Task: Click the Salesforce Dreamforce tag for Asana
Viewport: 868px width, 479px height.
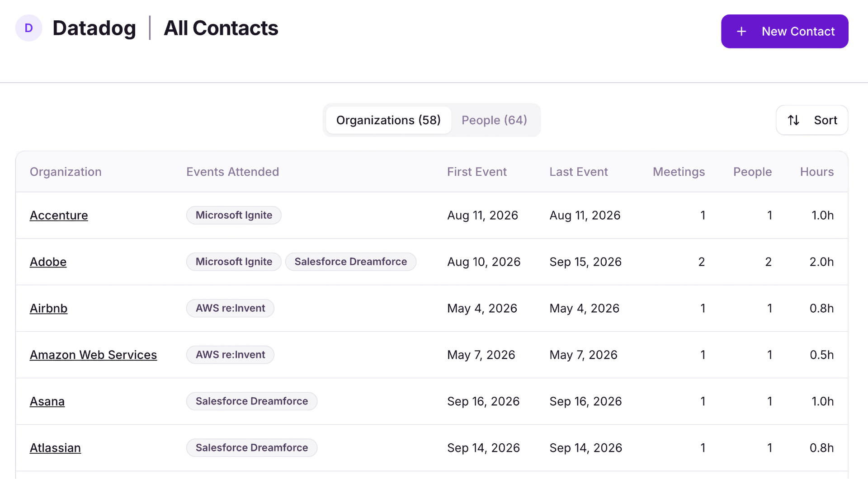Action: 251,401
